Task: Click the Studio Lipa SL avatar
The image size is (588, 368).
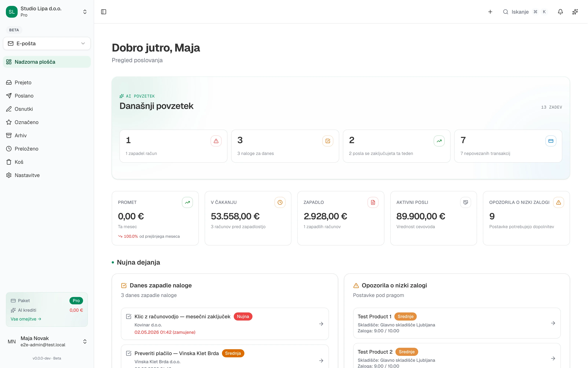Action: [x=12, y=12]
